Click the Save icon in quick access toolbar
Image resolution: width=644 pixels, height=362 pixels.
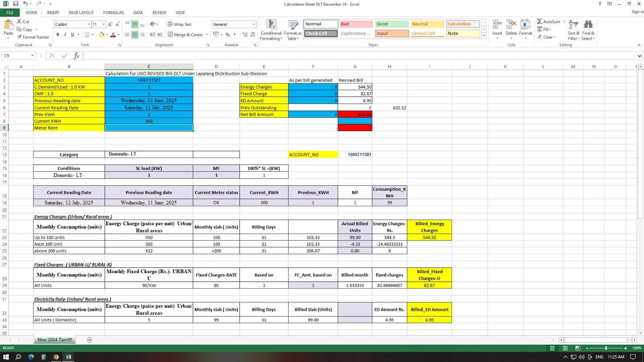[16, 4]
